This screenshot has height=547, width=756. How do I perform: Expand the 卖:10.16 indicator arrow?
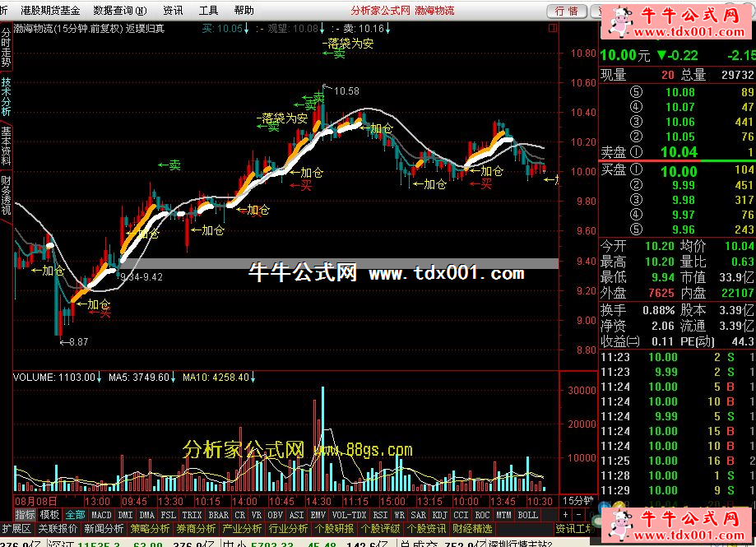[387, 29]
